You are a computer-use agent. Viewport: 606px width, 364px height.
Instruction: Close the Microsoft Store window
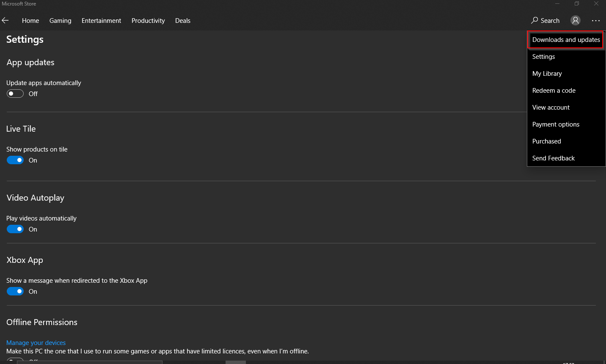coord(596,4)
